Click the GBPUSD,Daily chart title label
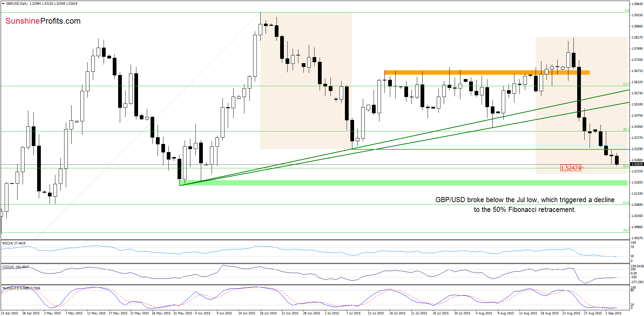 pyautogui.click(x=17, y=4)
